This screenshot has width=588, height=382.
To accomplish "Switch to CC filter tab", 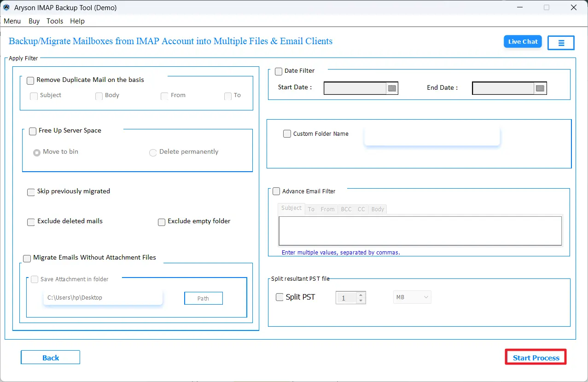I will (x=361, y=209).
